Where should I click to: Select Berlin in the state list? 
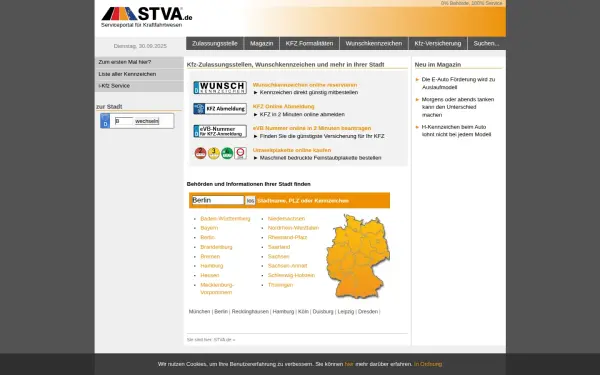(x=208, y=237)
